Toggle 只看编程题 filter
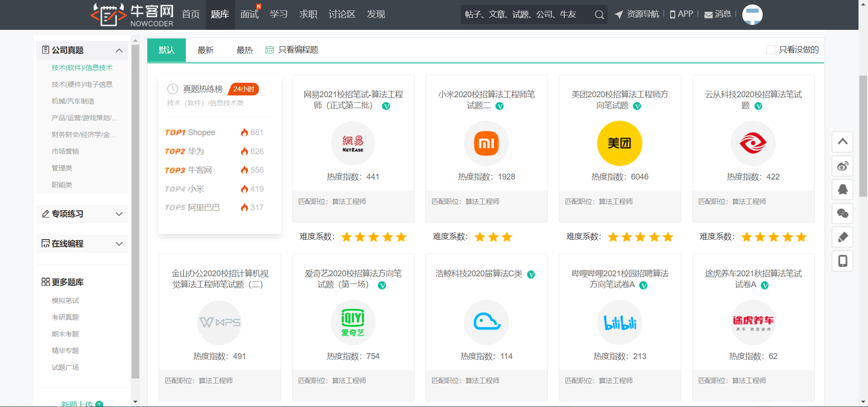The width and height of the screenshot is (868, 407). coord(292,50)
